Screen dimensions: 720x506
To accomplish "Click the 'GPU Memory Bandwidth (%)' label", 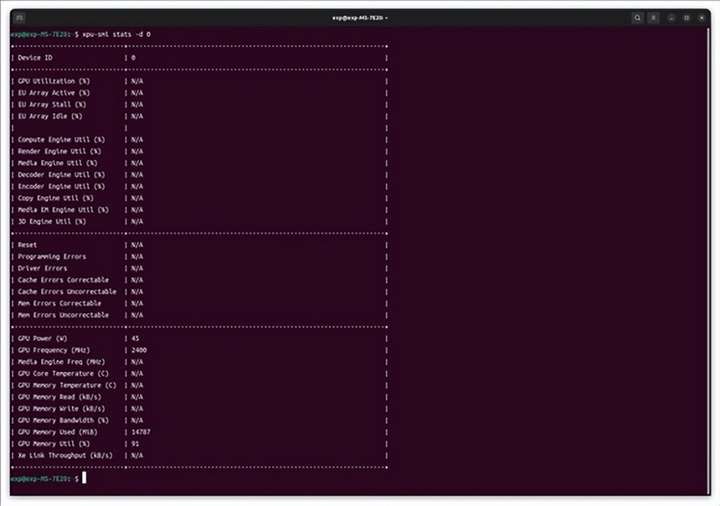I will tap(63, 421).
